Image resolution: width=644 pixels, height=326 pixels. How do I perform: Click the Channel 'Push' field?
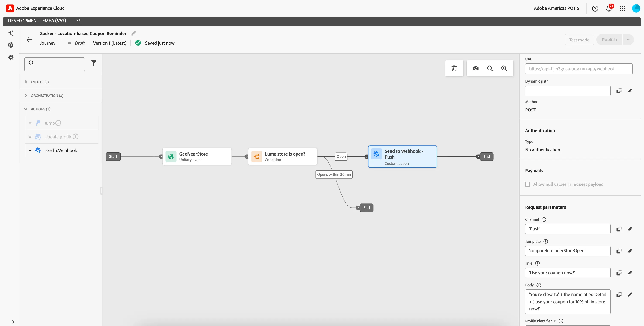(x=568, y=229)
